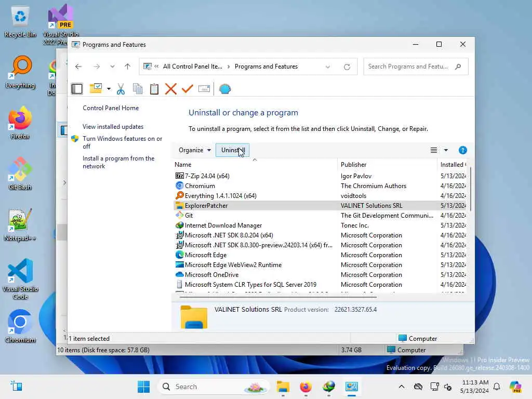Click the vertical scrollbar of program list

click(x=470, y=190)
